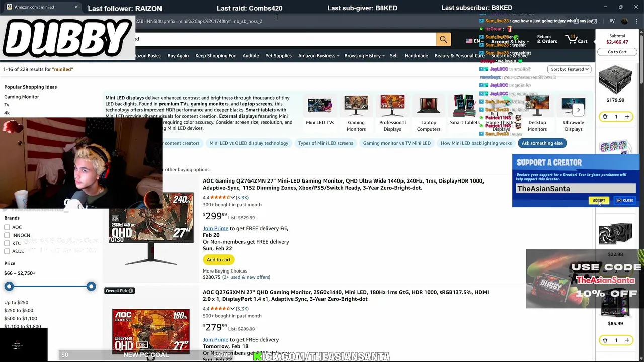644x362 pixels.
Task: Expand rating popover for AOC Q27G3XMN
Action: (232, 309)
